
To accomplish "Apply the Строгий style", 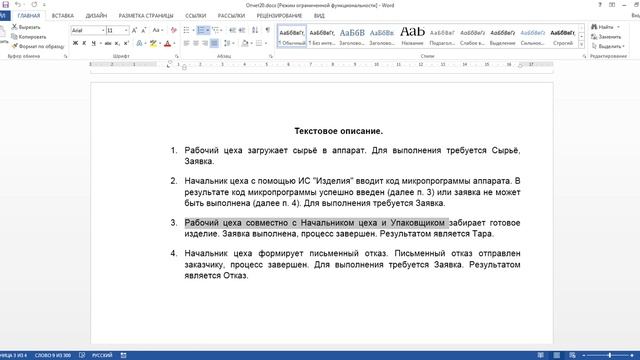I will (x=563, y=36).
